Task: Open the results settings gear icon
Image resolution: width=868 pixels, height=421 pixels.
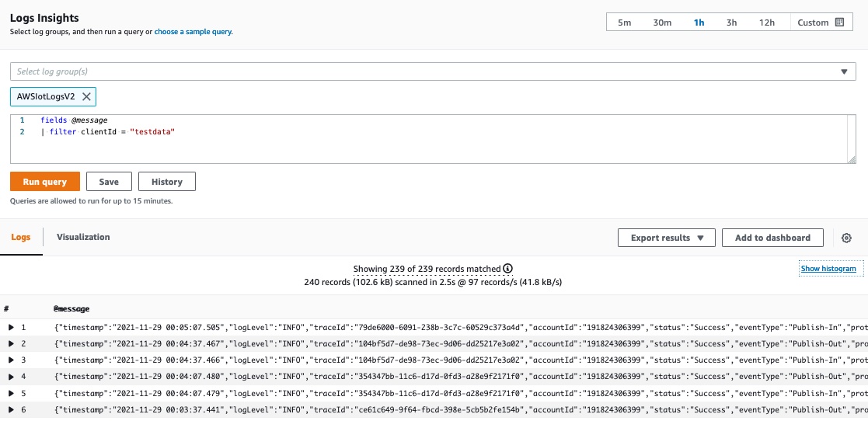Action: [x=846, y=238]
